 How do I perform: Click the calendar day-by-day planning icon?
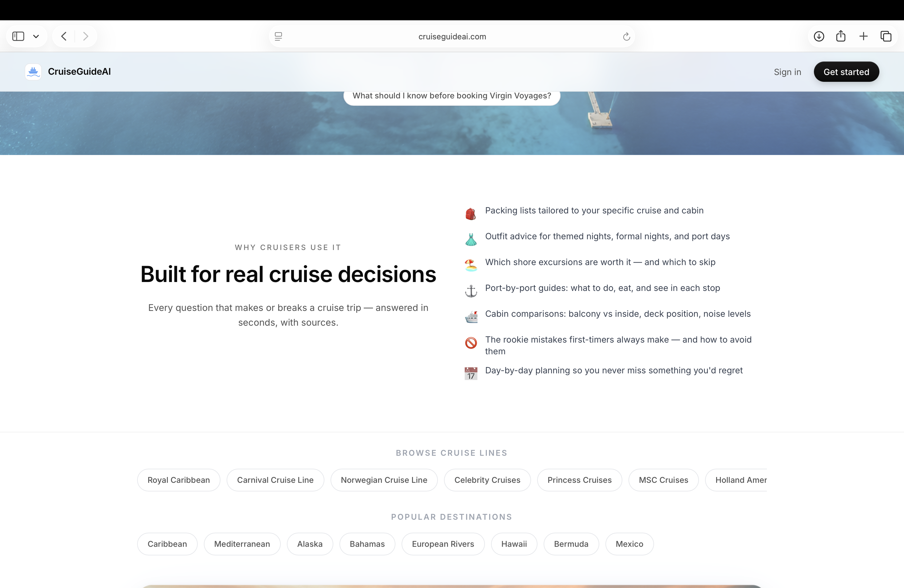pyautogui.click(x=471, y=374)
